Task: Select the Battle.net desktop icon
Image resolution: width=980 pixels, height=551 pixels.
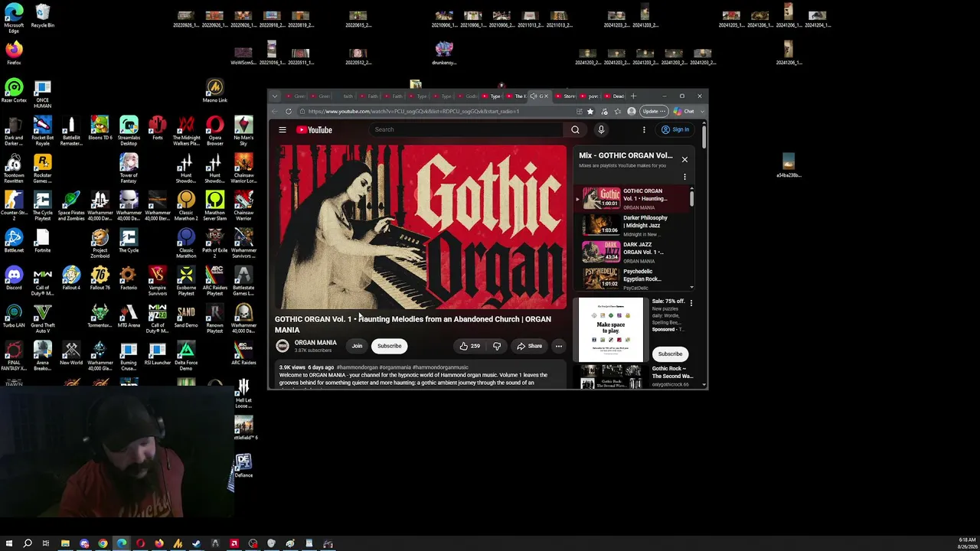Action: 14,241
